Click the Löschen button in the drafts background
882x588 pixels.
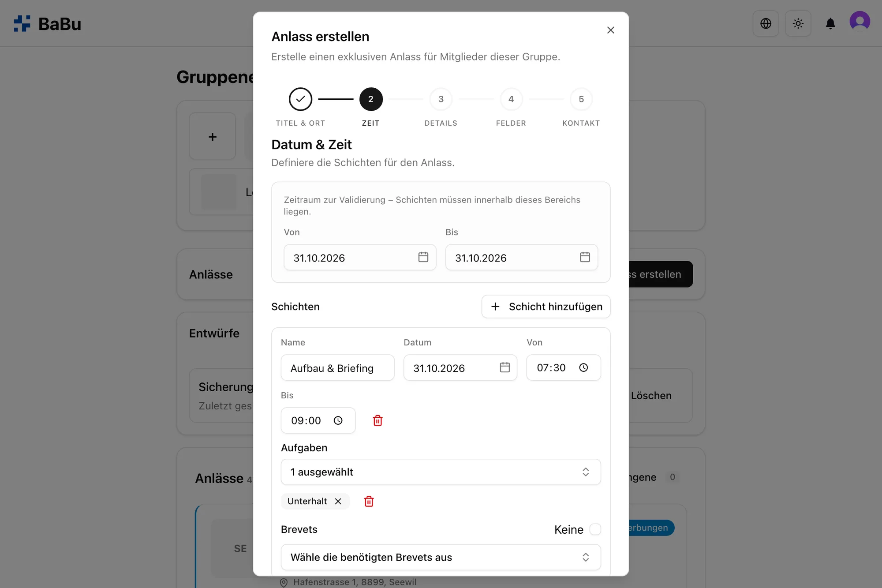pos(651,396)
